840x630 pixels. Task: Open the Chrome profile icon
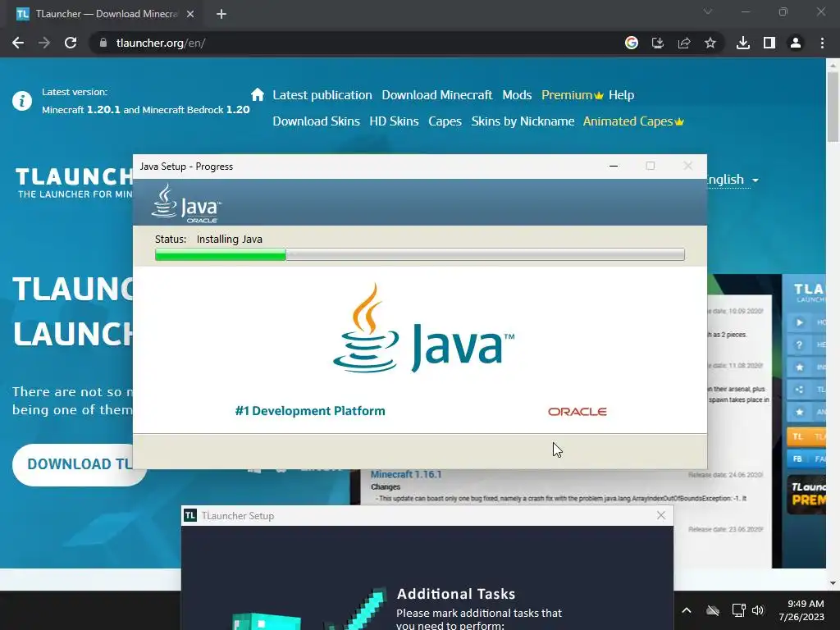[796, 43]
